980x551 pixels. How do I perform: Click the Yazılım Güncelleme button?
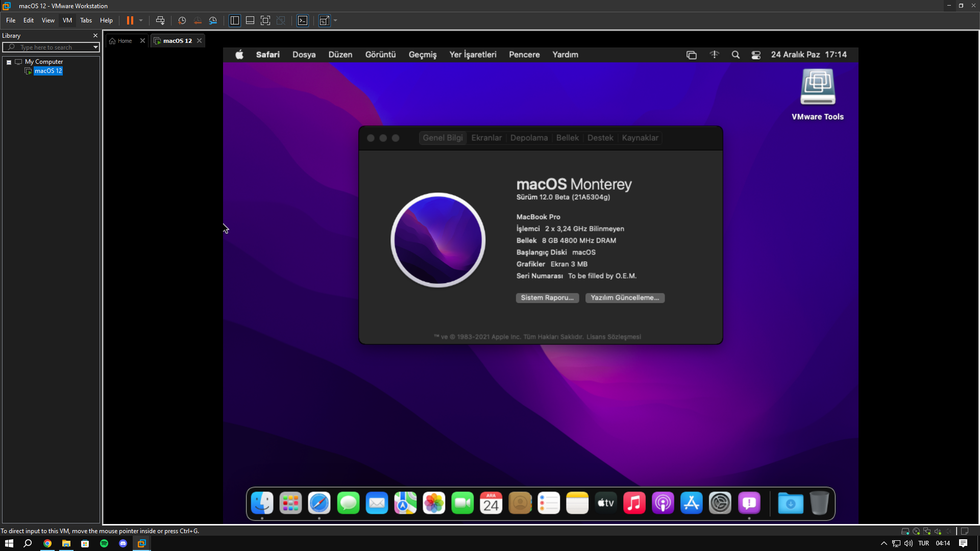tap(625, 298)
